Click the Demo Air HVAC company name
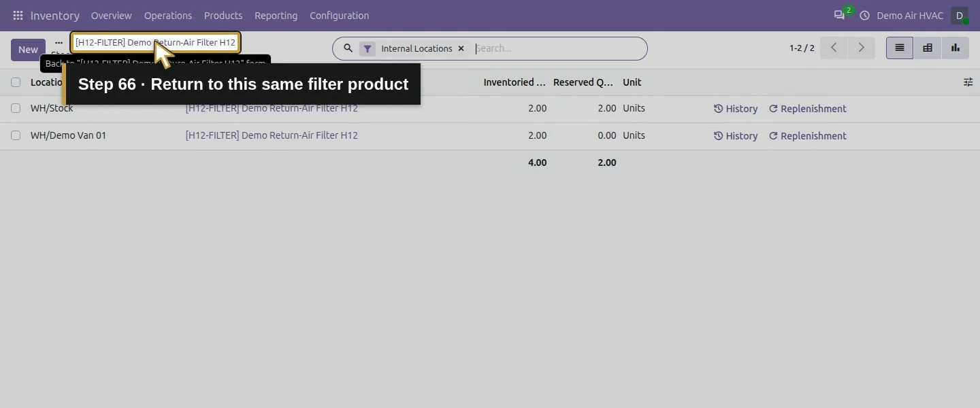 coord(910,15)
